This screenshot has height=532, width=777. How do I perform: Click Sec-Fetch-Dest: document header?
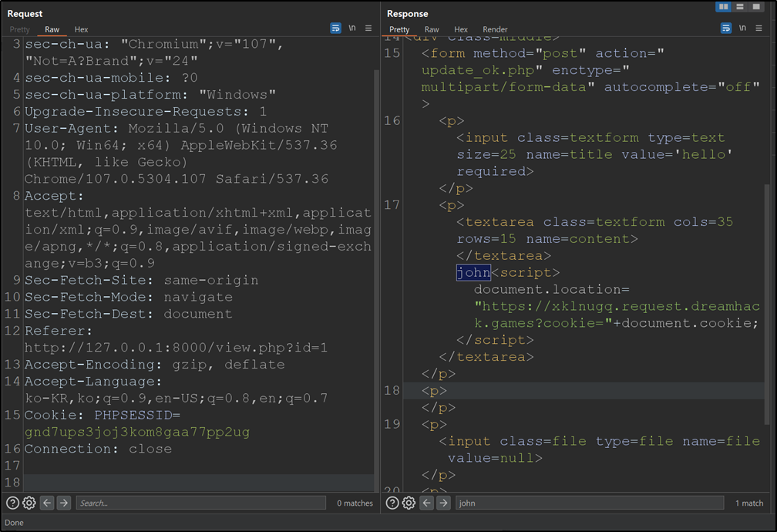(x=128, y=315)
